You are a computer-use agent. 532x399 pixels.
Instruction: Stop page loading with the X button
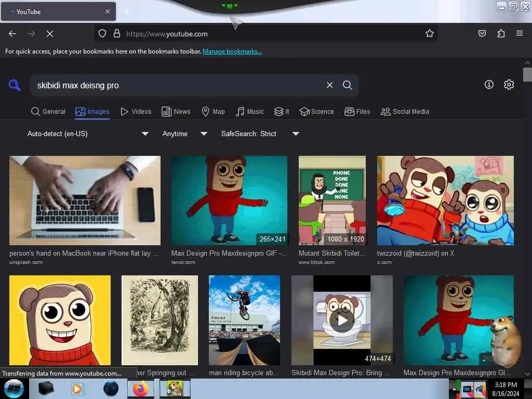point(49,34)
